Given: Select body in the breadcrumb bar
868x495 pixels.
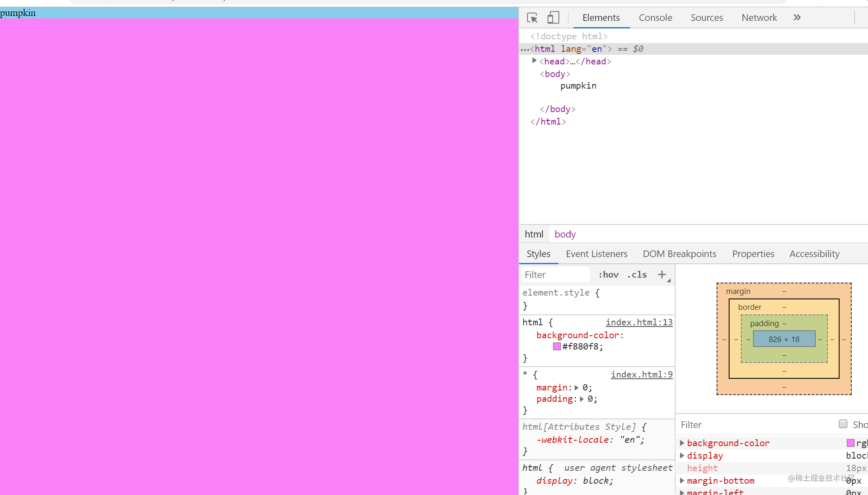Looking at the screenshot, I should tap(565, 234).
